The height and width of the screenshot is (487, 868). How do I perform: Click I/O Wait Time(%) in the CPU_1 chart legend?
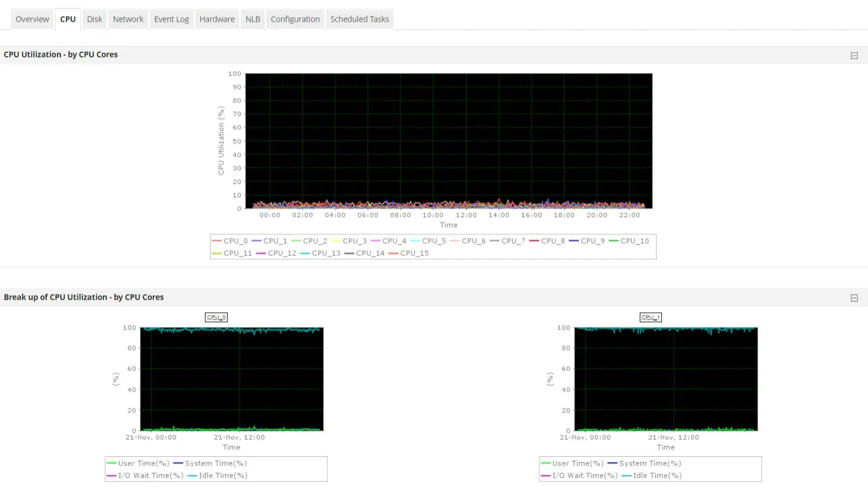coord(579,476)
